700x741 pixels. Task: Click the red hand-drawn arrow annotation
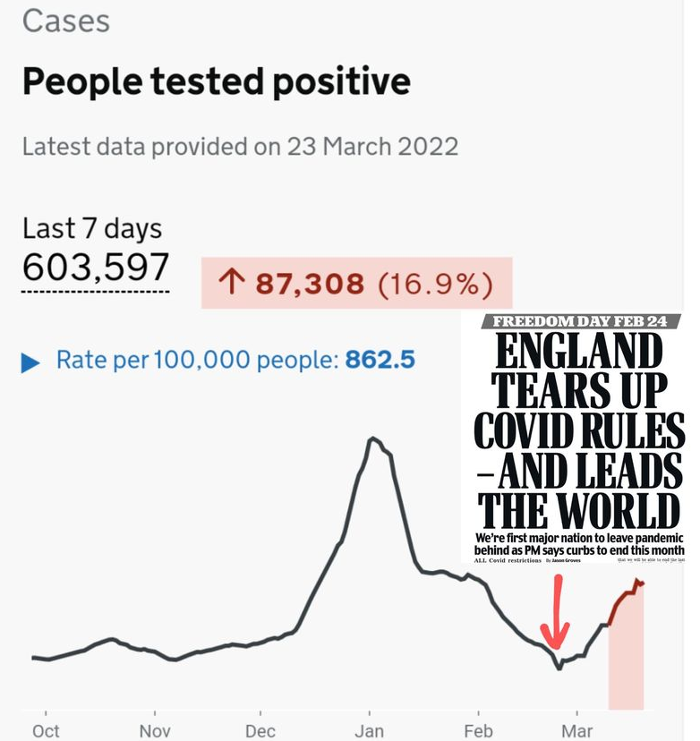pyautogui.click(x=558, y=614)
